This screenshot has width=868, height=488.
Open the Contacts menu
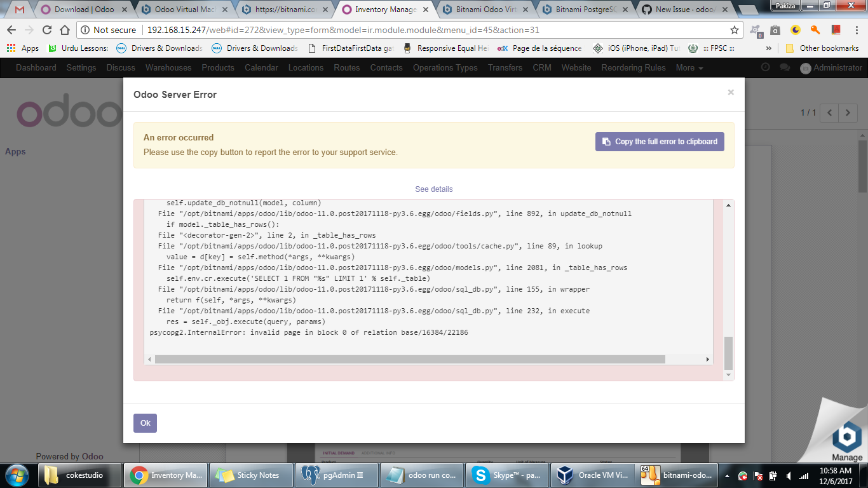(386, 67)
